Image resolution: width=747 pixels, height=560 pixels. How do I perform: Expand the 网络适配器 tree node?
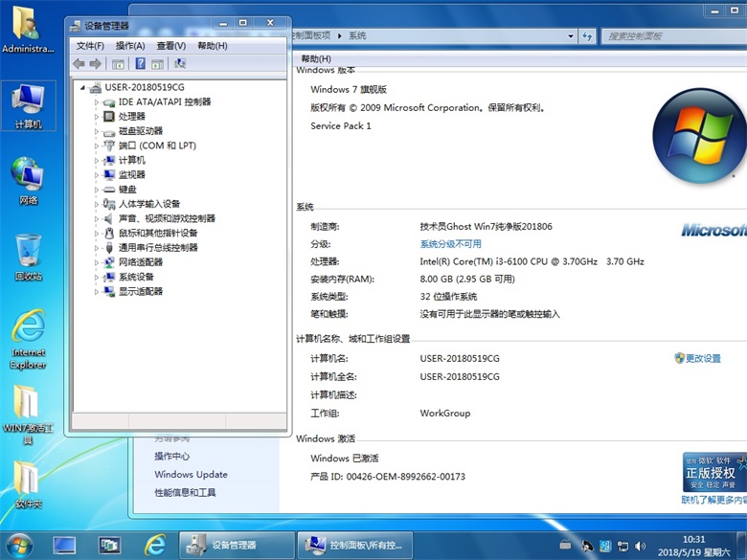[97, 262]
